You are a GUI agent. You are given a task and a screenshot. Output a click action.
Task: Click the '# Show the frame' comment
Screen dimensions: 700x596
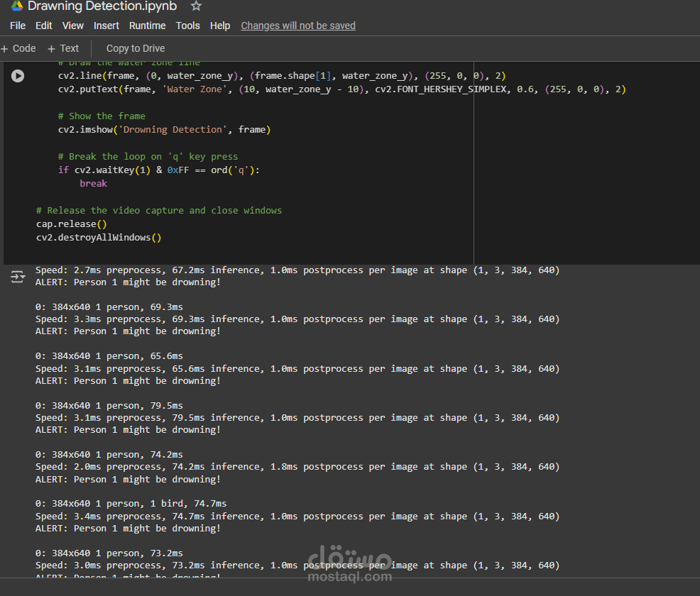click(x=102, y=116)
